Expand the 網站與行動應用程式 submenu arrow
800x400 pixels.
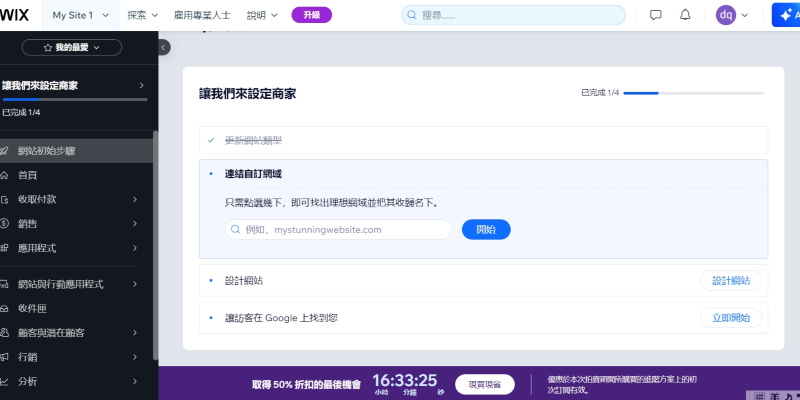135,284
